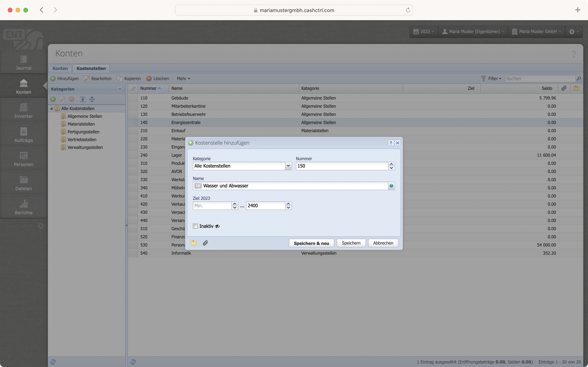Viewport: 588px width, 367px height.
Task: Click the Abbrechen button
Action: (x=383, y=243)
